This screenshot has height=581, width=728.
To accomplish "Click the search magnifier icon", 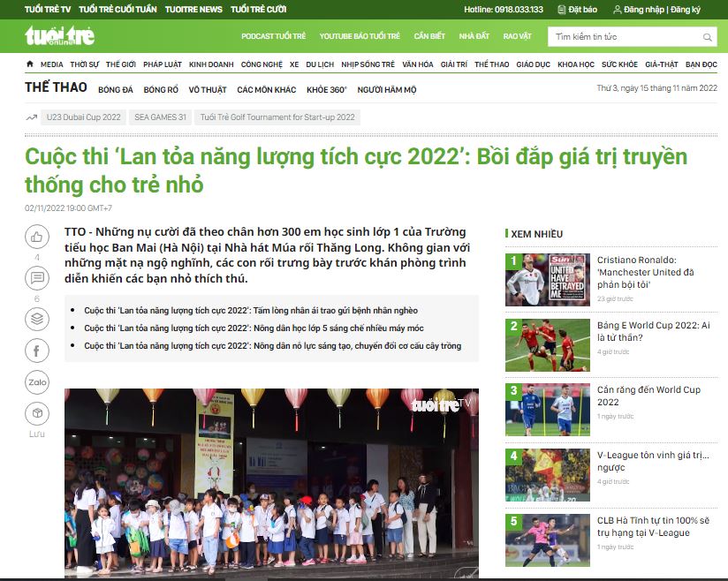I will click(708, 37).
